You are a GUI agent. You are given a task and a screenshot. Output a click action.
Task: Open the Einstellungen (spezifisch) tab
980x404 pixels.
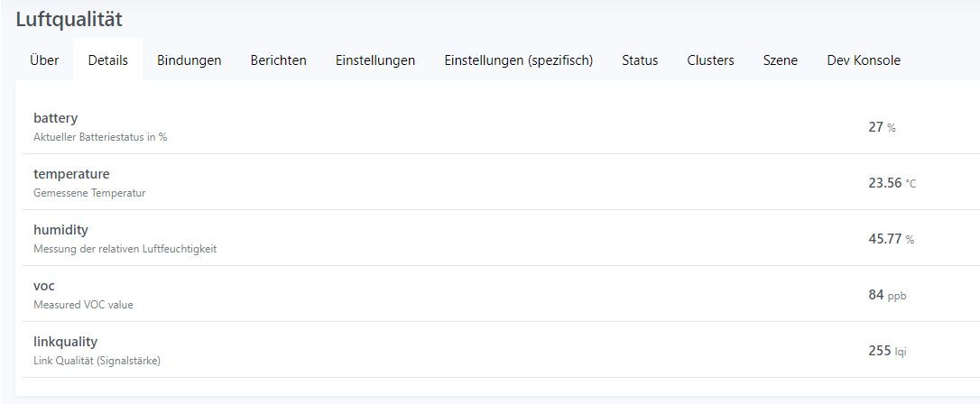[519, 60]
